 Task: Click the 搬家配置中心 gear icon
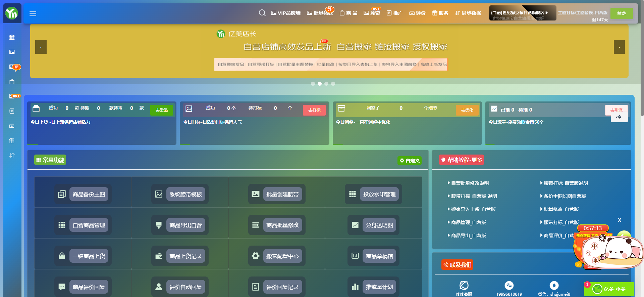[256, 256]
